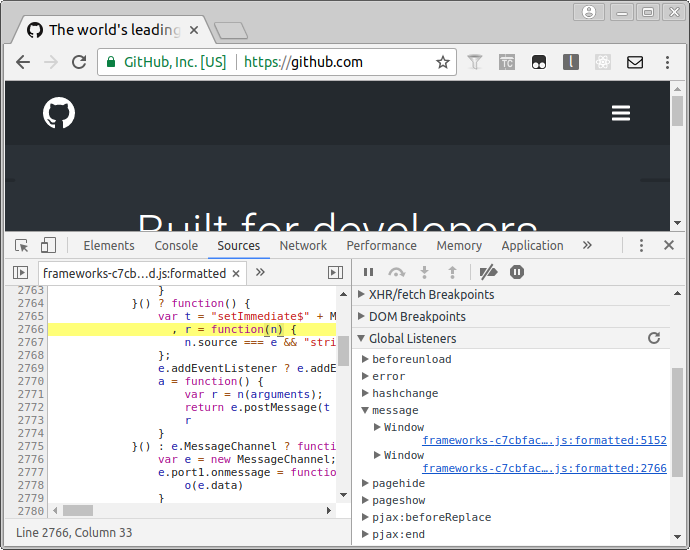Switch to the Memory tab

pyautogui.click(x=459, y=246)
